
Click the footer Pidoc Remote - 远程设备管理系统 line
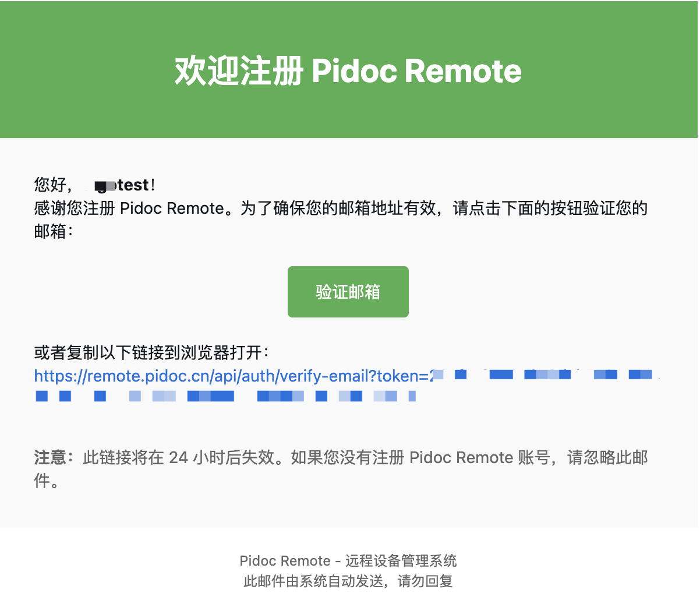tap(348, 561)
